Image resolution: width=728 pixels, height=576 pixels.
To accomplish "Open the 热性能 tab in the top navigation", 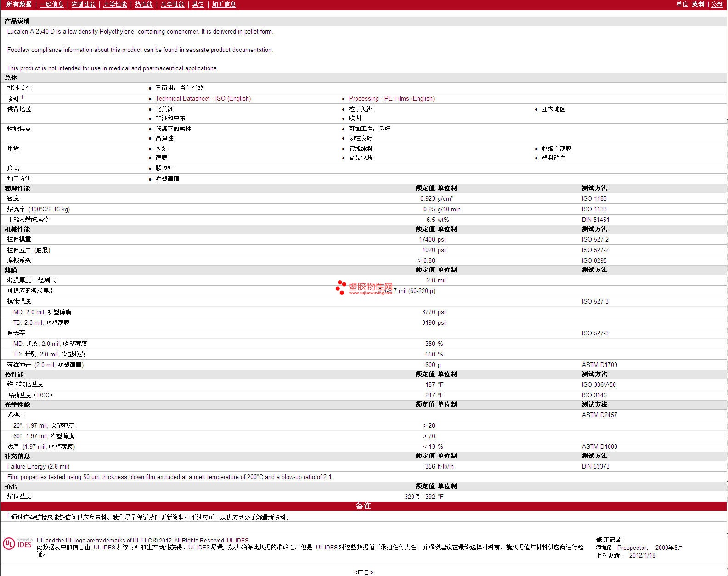I will click(x=144, y=4).
